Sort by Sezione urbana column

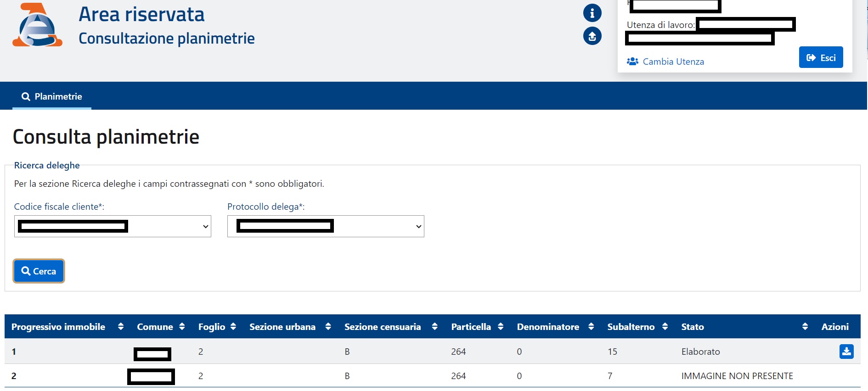[x=328, y=327]
